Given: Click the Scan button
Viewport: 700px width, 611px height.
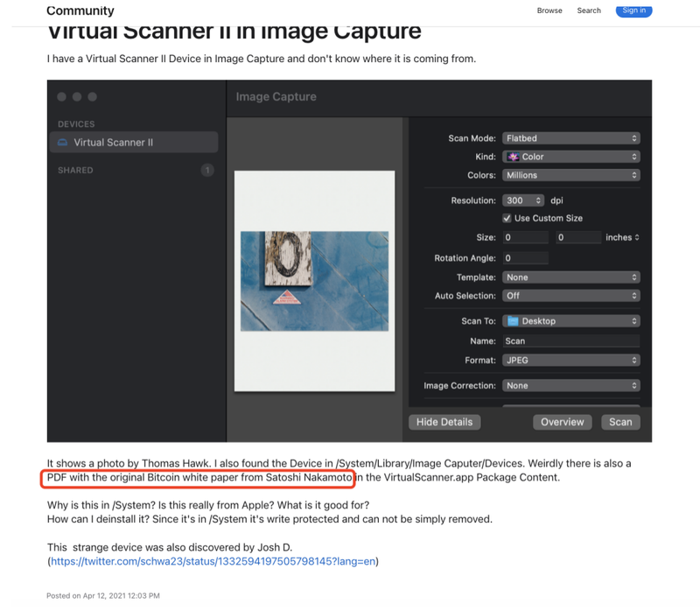Looking at the screenshot, I should pos(620,422).
